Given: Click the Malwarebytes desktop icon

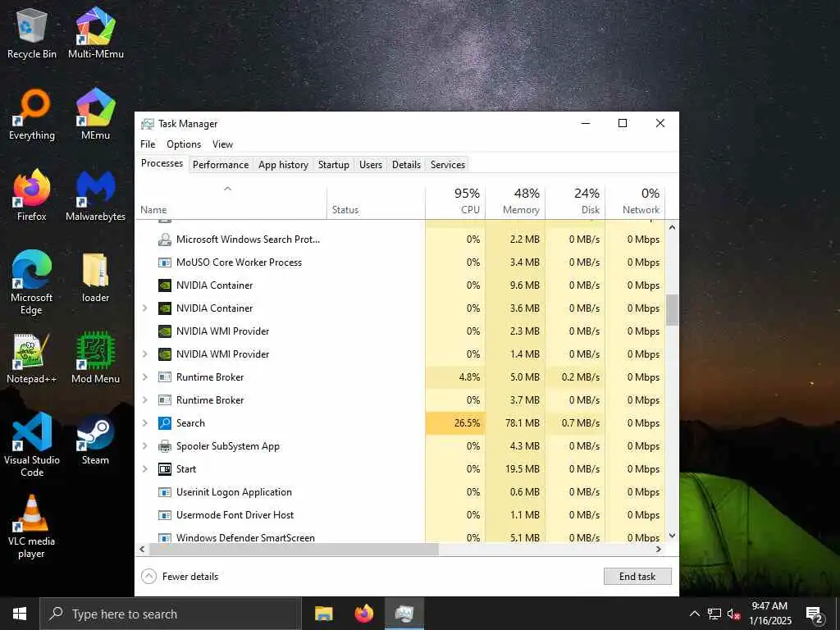Looking at the screenshot, I should [x=96, y=195].
